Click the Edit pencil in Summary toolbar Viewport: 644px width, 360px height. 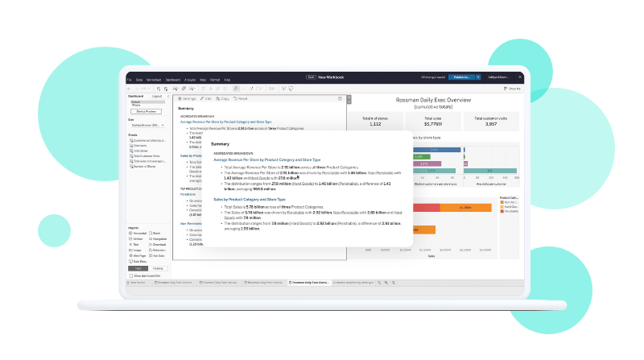pyautogui.click(x=207, y=98)
